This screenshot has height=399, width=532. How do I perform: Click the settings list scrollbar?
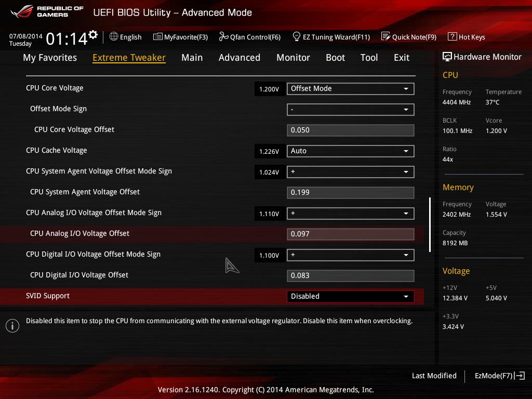[430, 224]
